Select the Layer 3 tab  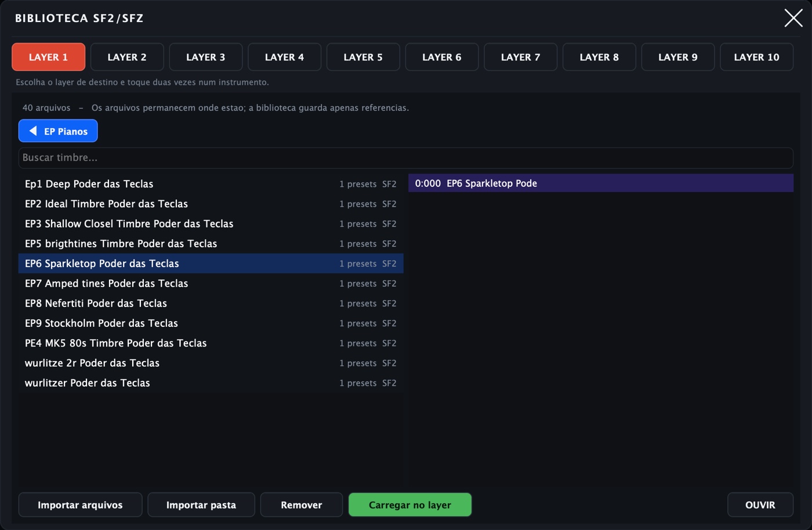click(206, 57)
